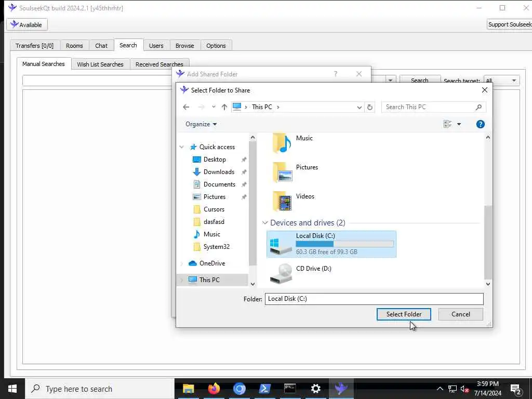
Task: Collapse the Quick access tree node
Action: coord(182,147)
